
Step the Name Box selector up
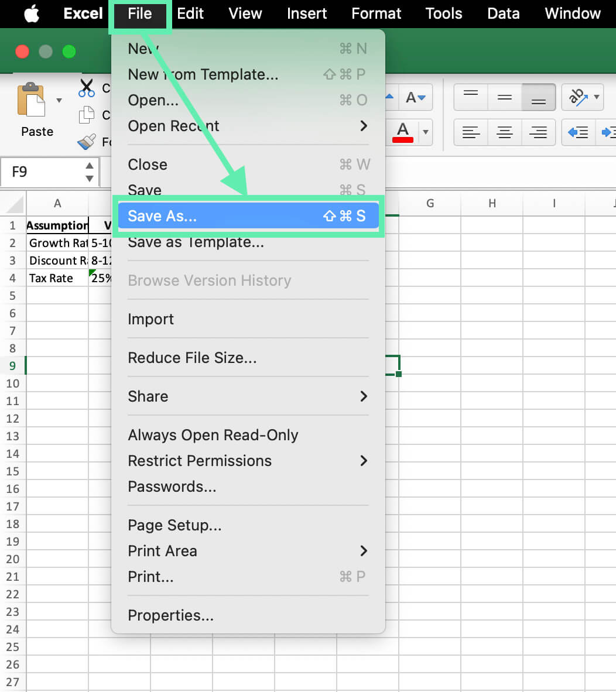click(x=90, y=166)
